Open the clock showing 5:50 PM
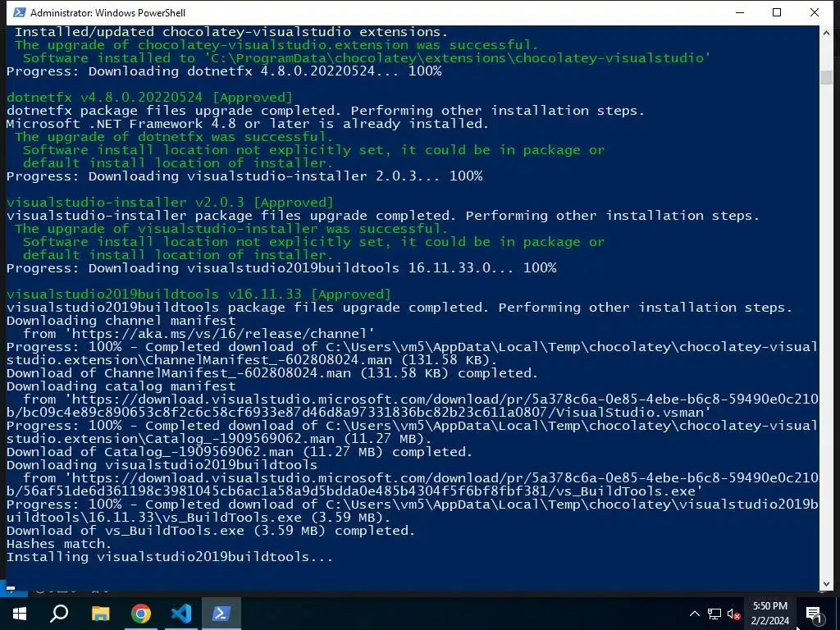 769,614
